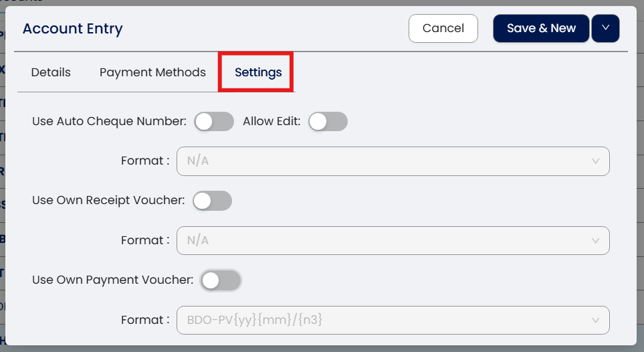Click N/A text in the receipt voucher Format field
Viewport: 644px width, 352px height.
pyautogui.click(x=198, y=241)
